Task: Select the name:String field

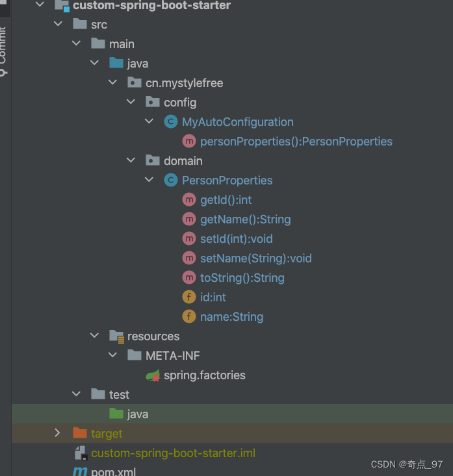Action: [x=231, y=317]
